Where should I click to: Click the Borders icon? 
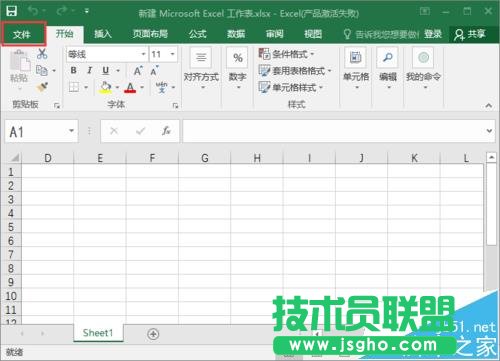coord(74,87)
